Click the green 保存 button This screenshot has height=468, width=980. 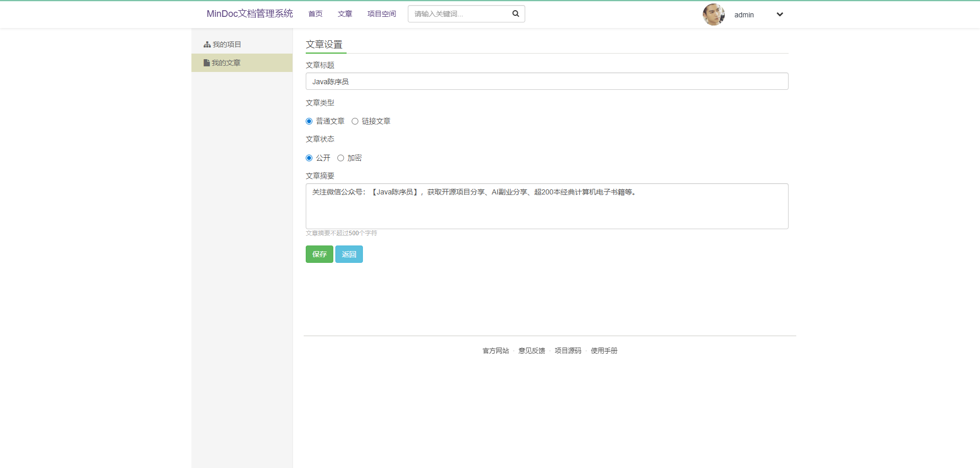point(319,254)
